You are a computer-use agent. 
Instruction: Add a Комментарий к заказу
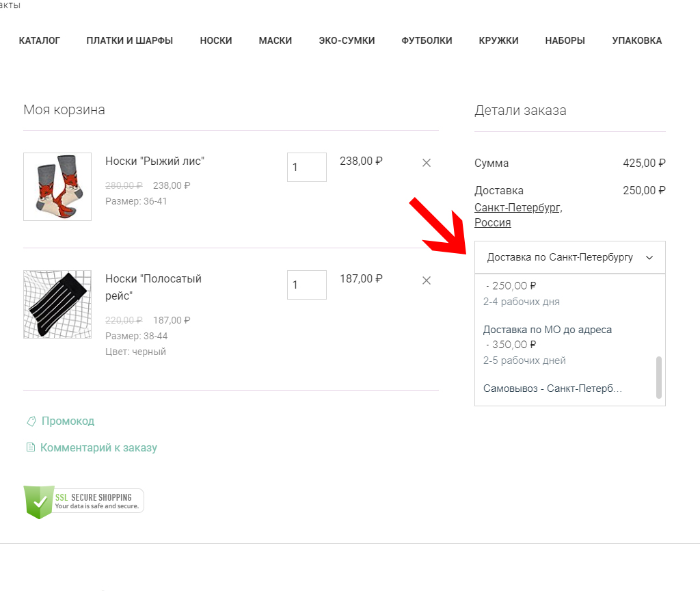coord(98,448)
